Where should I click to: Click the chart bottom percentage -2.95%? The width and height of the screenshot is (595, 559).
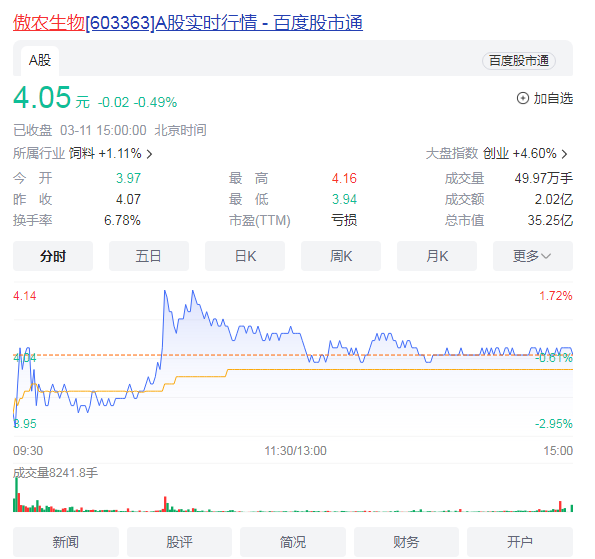(554, 424)
